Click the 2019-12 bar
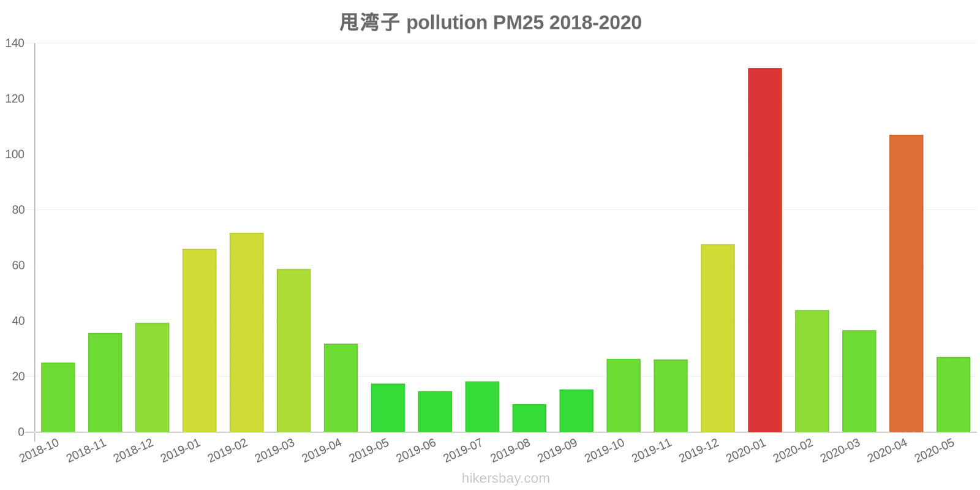This screenshot has height=490, width=980. coord(717,338)
